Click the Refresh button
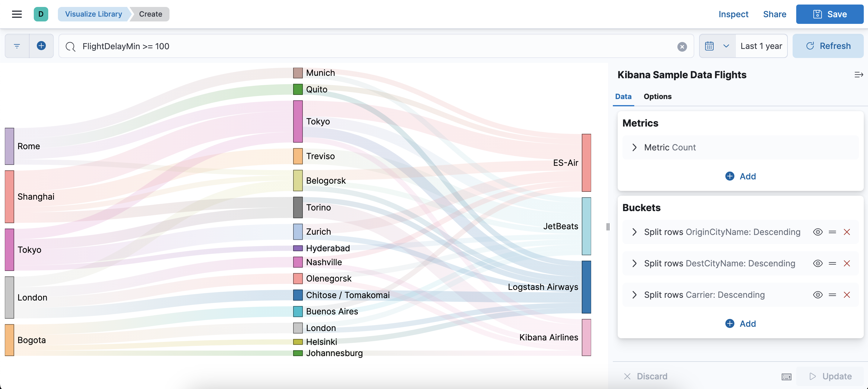The width and height of the screenshot is (868, 389). tap(828, 46)
